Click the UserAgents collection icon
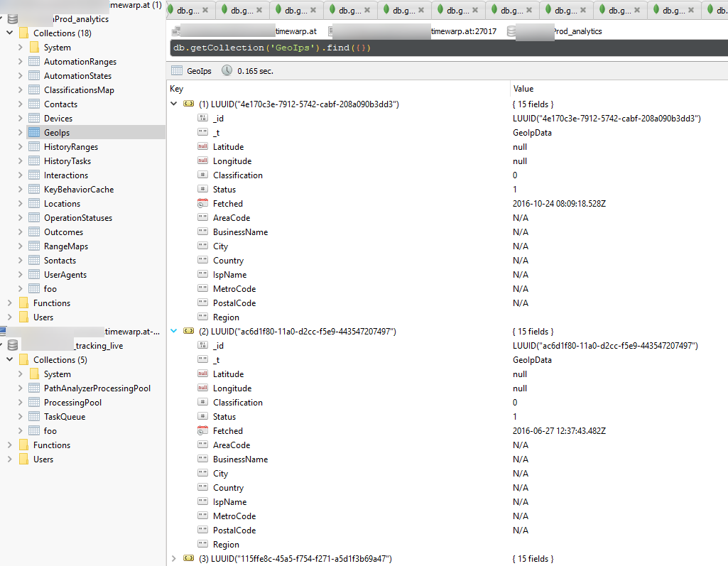This screenshot has height=566, width=728. (x=34, y=274)
